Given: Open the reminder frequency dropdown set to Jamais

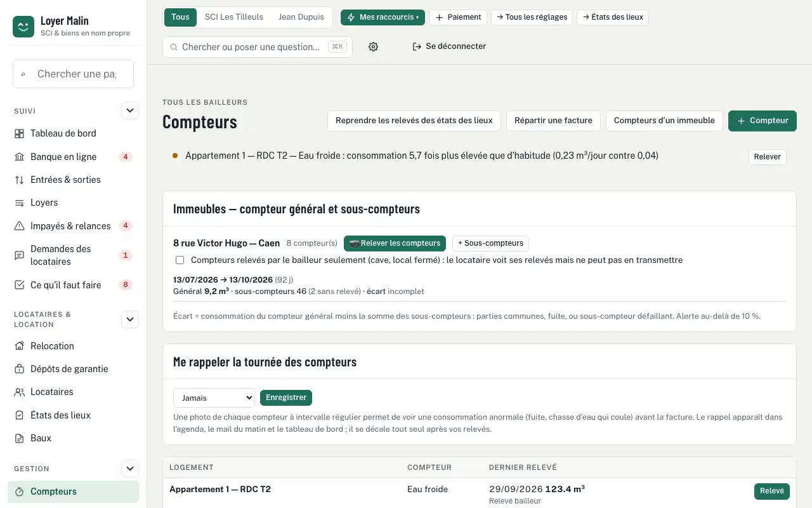Looking at the screenshot, I should (x=214, y=398).
